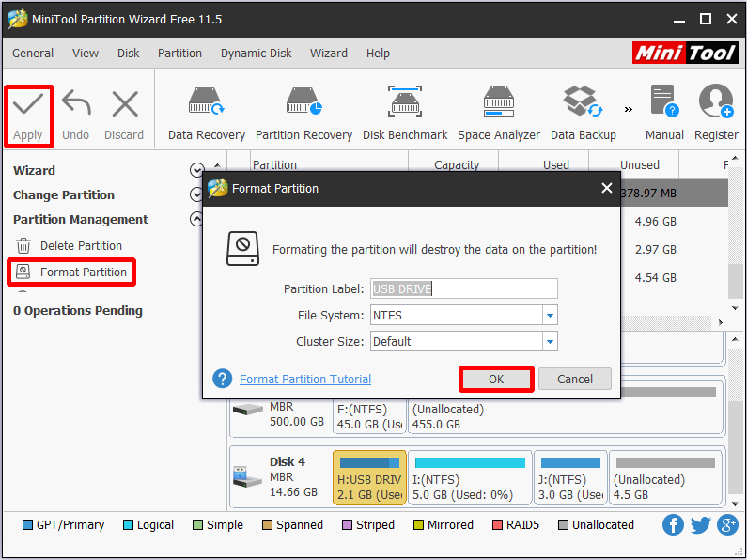Show more toolbar items chevron
The width and height of the screenshot is (747, 560).
pos(629,110)
